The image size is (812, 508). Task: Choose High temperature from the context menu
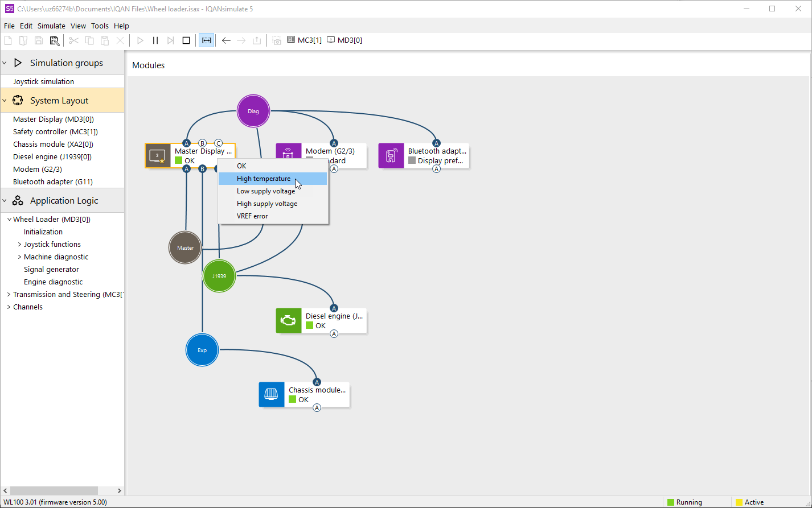264,179
